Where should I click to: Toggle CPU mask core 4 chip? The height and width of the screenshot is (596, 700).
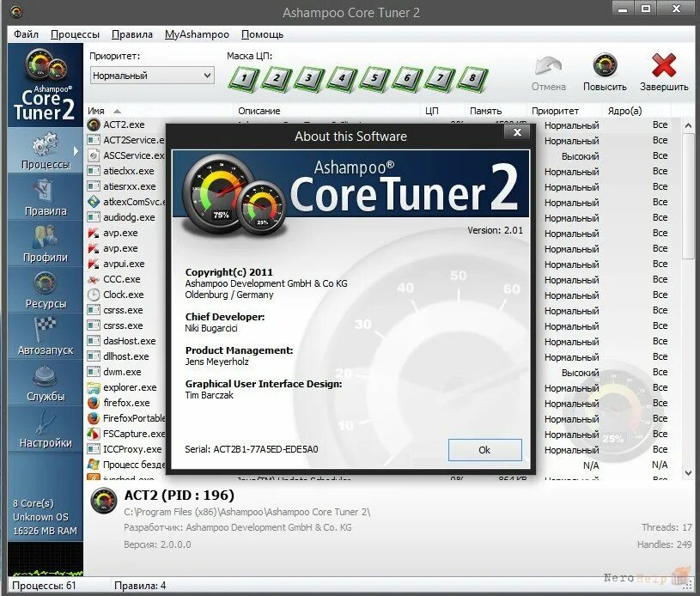(342, 79)
